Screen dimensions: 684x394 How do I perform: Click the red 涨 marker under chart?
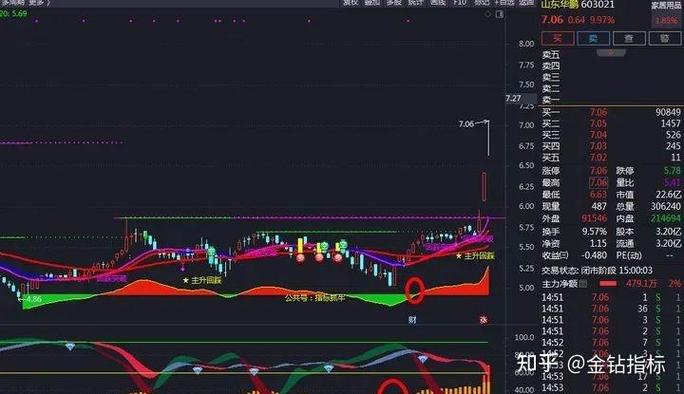point(483,320)
